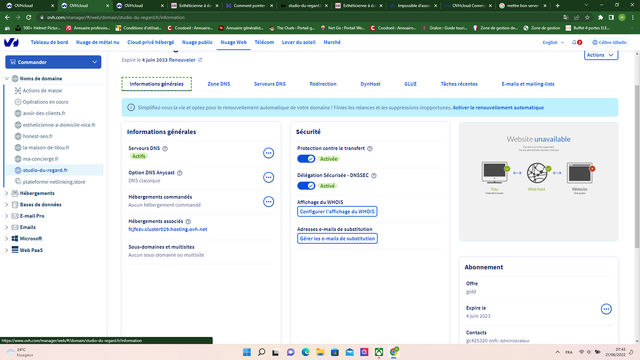Open weather widget on taskbar

(x=20, y=352)
